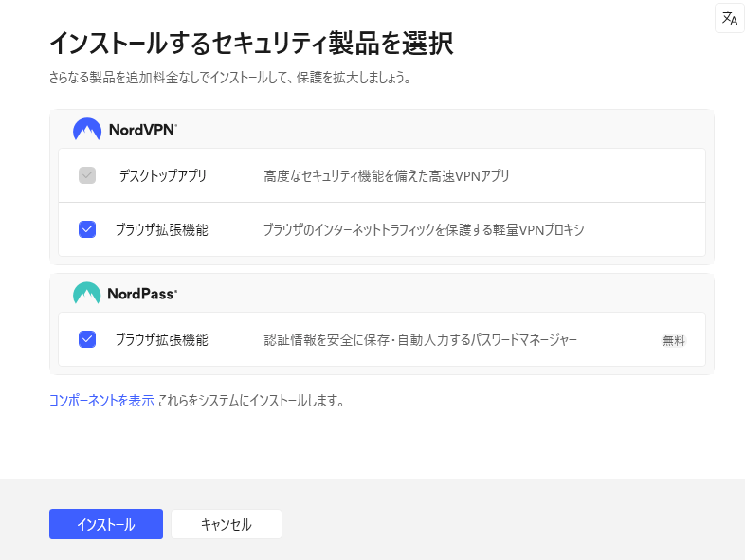The height and width of the screenshot is (560, 745).
Task: Toggle the デスクトップアプリ checkbox
Action: click(87, 175)
